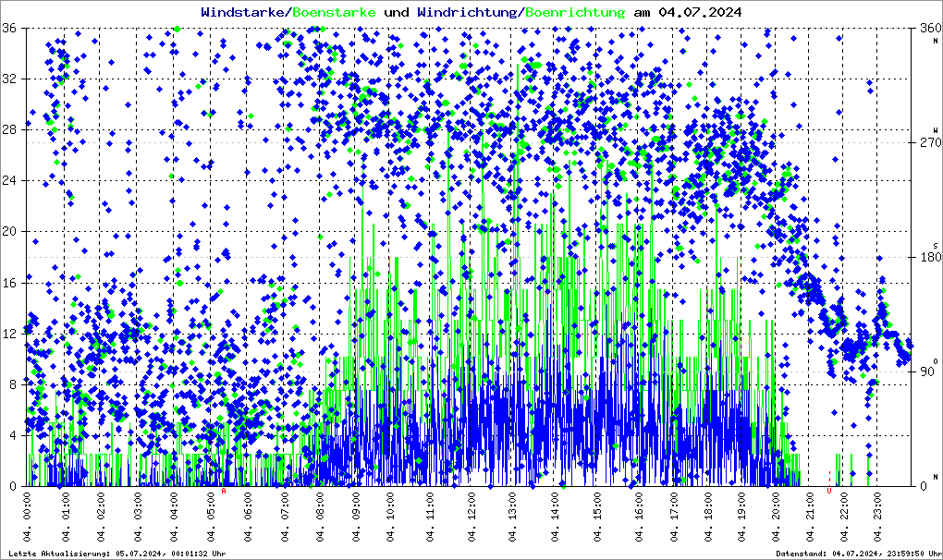943x560 pixels.
Task: Click the date '04.07.2024' in the title
Action: (700, 12)
